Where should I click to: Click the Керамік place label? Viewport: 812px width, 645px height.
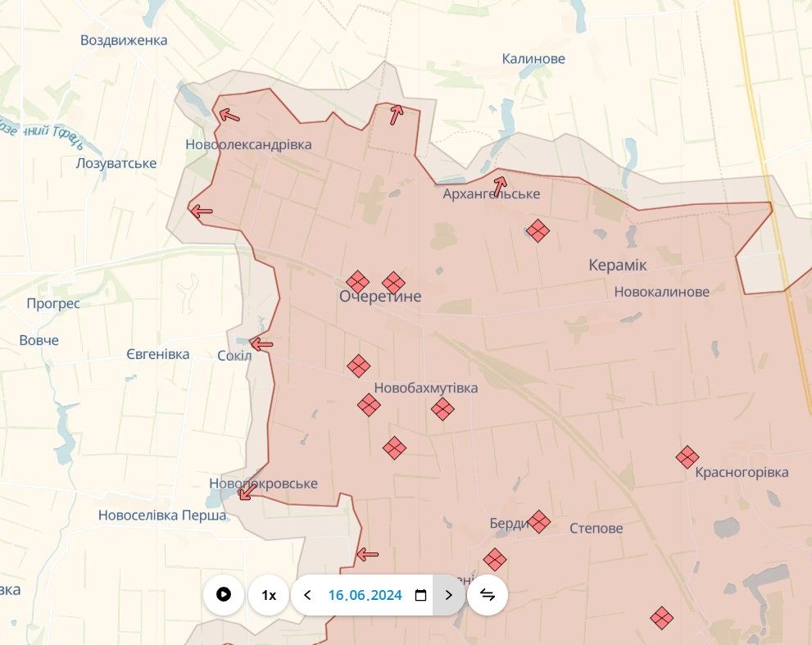(x=618, y=266)
